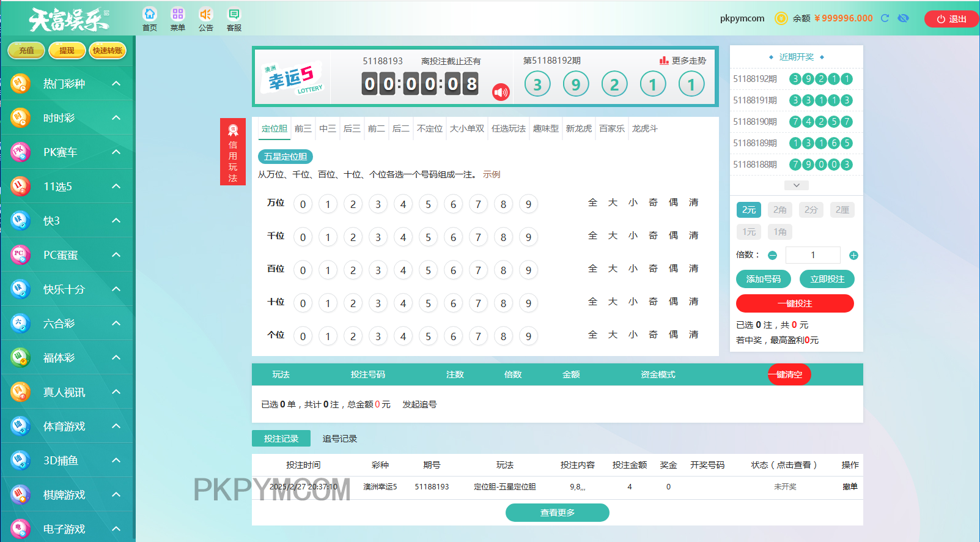Click the PC蛋蛋 sidebar icon
The height and width of the screenshot is (542, 980).
click(20, 254)
